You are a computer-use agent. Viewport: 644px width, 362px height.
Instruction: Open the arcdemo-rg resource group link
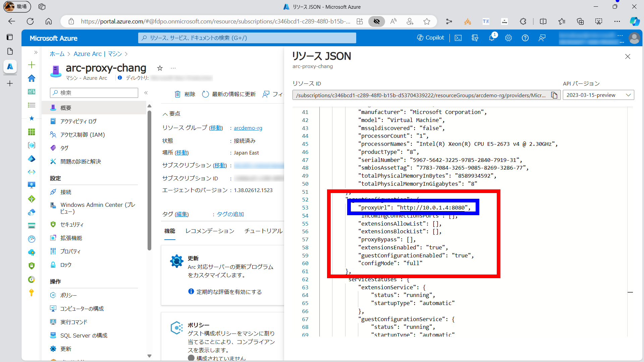coord(248,128)
